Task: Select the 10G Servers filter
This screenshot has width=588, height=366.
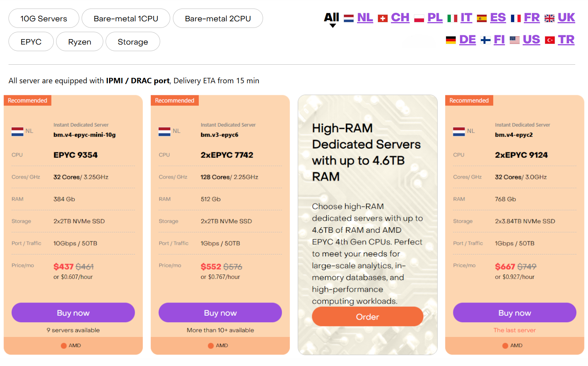Action: [44, 19]
